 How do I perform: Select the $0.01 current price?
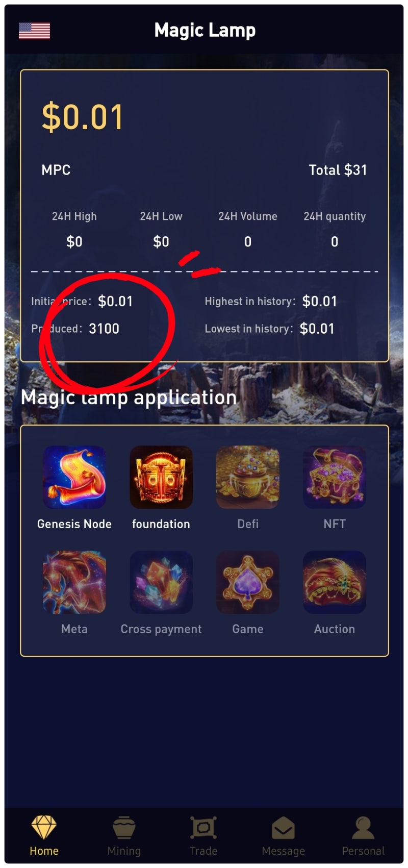pyautogui.click(x=83, y=117)
